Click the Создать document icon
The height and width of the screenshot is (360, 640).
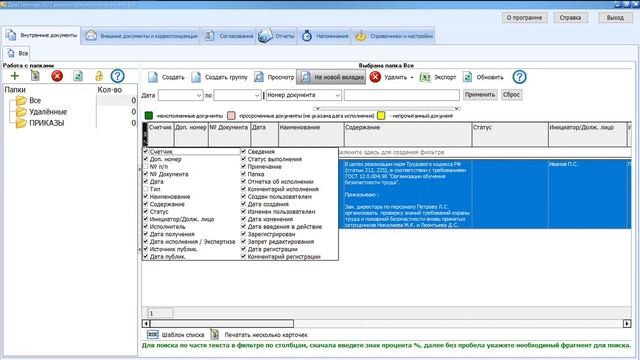153,77
